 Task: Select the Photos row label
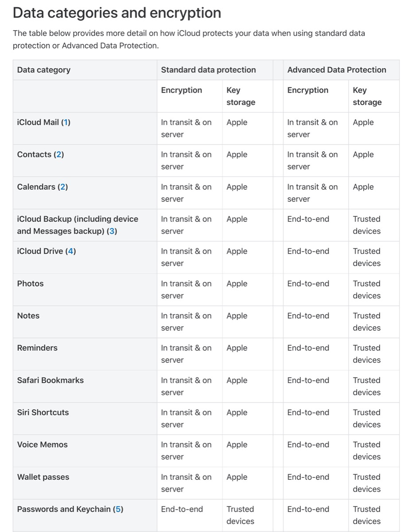[31, 284]
